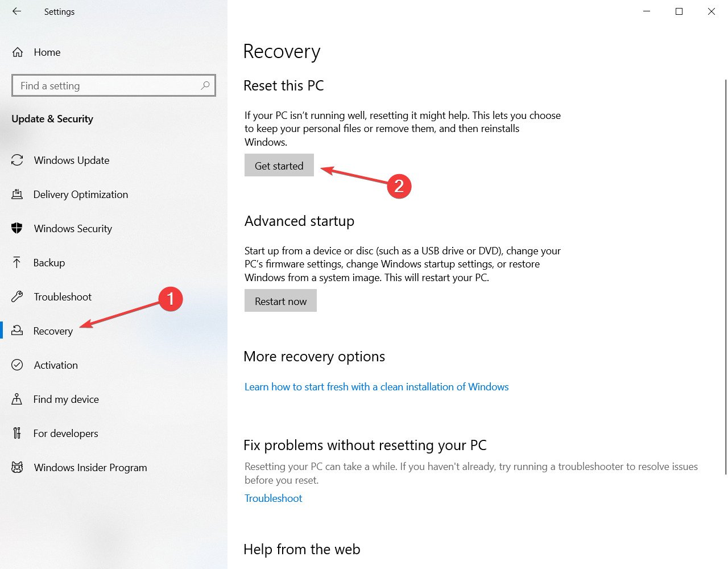Click the For developers tools icon
Screen dimensions: 728x569
click(17, 434)
